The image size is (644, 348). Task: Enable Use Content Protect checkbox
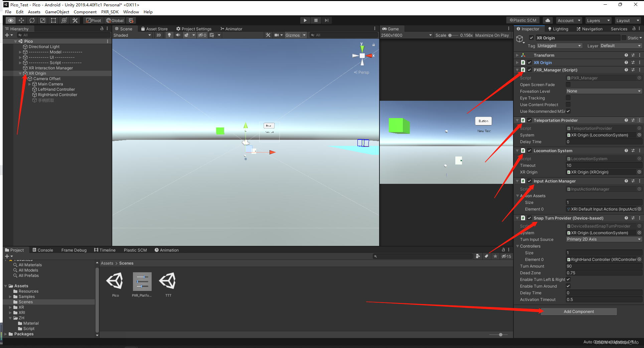(x=568, y=104)
